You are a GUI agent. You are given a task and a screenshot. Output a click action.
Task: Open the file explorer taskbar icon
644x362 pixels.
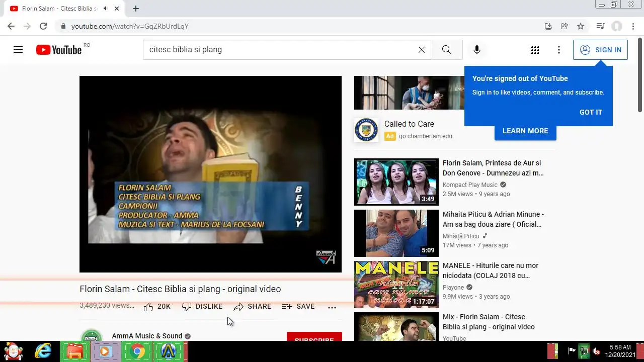pyautogui.click(x=75, y=351)
